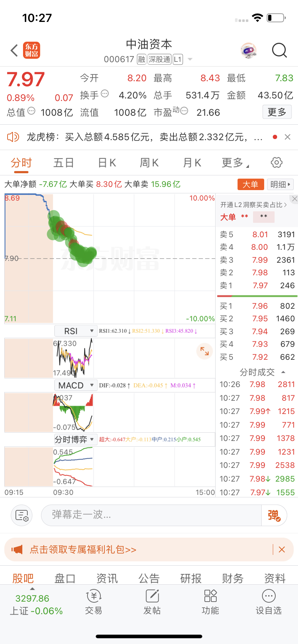The width and height of the screenshot is (298, 644).
Task: Open the MACD indicator dropdown
Action: click(x=76, y=385)
